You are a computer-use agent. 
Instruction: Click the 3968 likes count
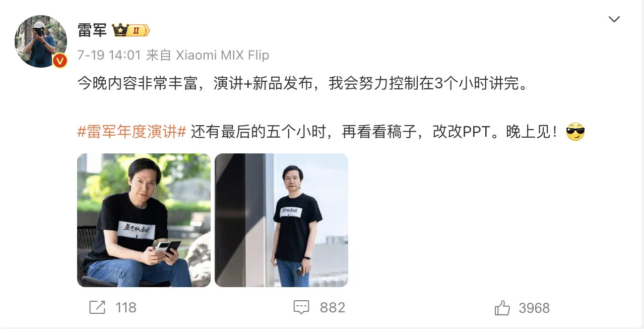534,307
